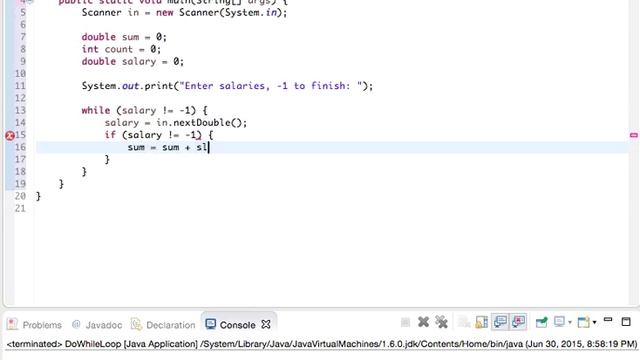Click the Open Console icon

click(584, 322)
